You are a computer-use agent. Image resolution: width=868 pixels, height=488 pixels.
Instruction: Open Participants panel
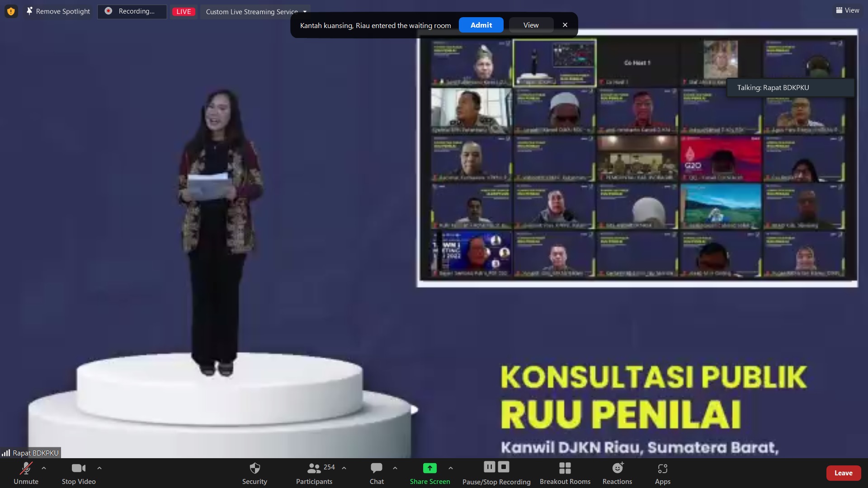click(x=314, y=473)
